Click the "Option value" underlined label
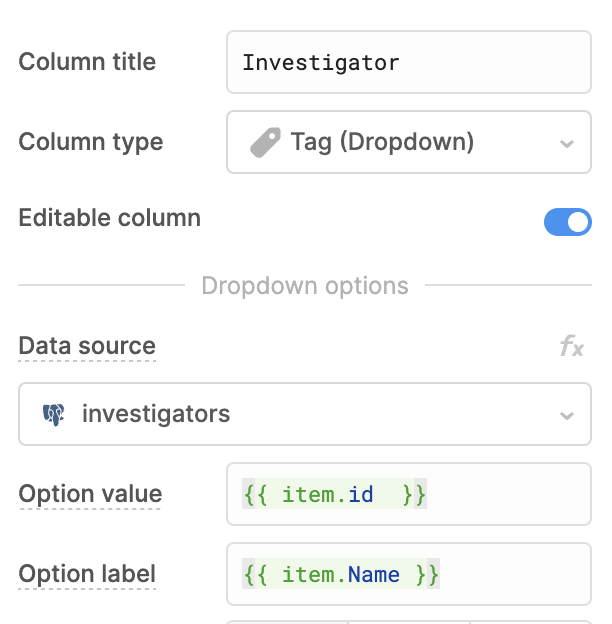Image resolution: width=612 pixels, height=624 pixels. (90, 494)
